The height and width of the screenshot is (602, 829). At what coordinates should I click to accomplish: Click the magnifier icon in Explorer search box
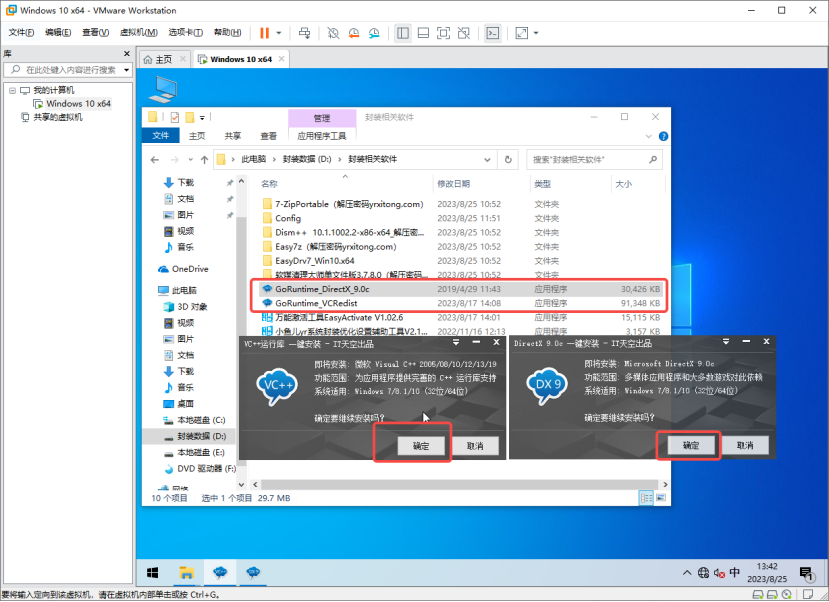coord(653,160)
